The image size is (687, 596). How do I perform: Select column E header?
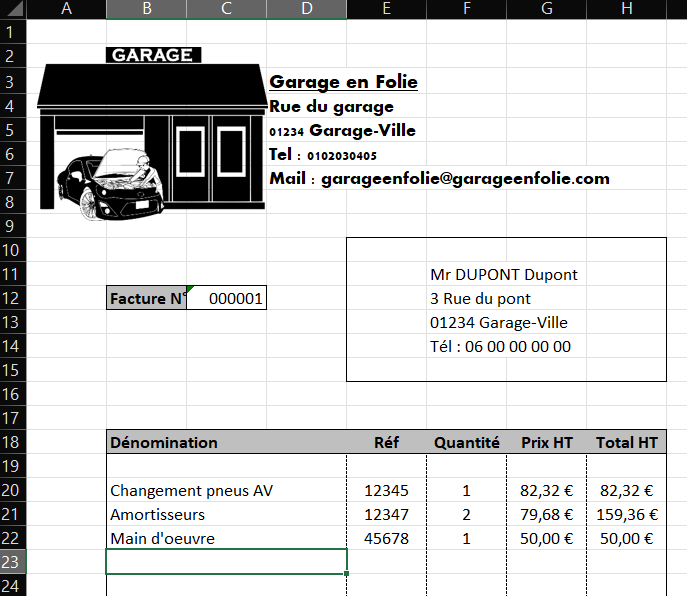coord(386,9)
